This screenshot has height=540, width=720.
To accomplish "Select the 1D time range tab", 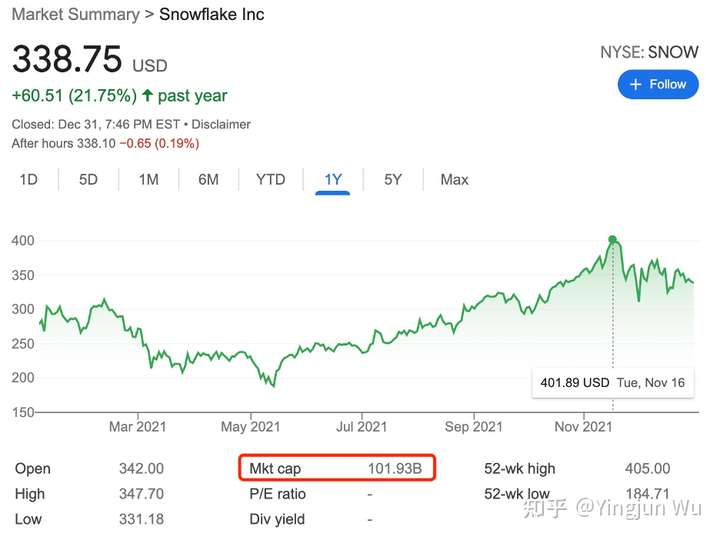I will click(x=28, y=180).
